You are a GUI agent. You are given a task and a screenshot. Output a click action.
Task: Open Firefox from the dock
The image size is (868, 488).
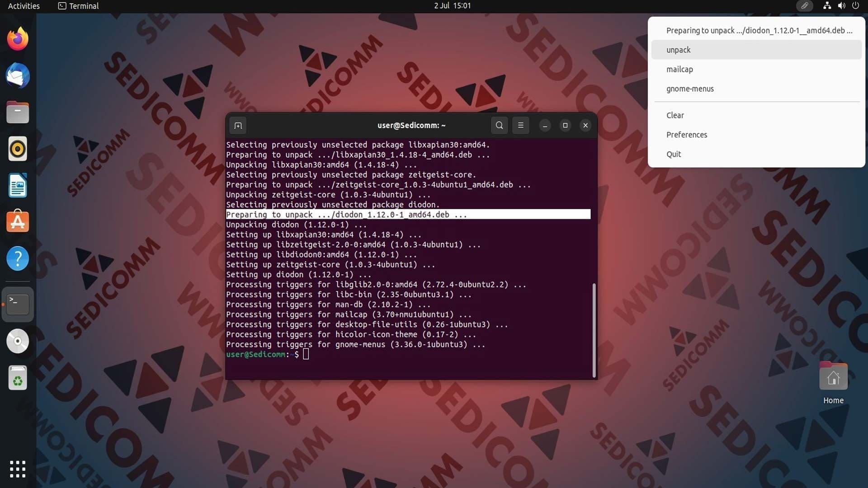point(18,39)
